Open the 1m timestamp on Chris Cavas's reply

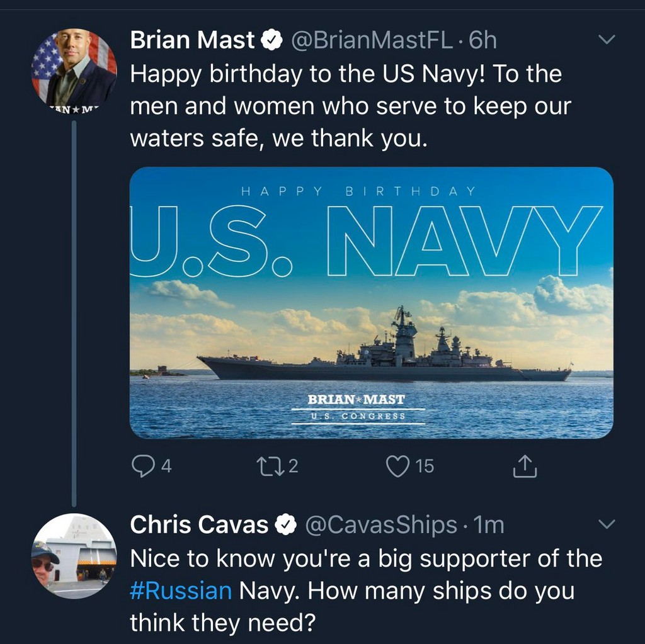click(490, 524)
